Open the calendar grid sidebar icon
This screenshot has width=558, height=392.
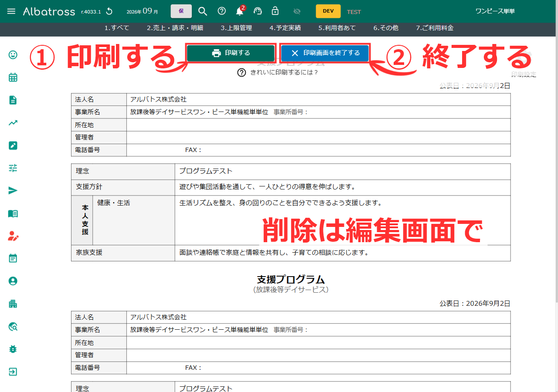pyautogui.click(x=13, y=78)
